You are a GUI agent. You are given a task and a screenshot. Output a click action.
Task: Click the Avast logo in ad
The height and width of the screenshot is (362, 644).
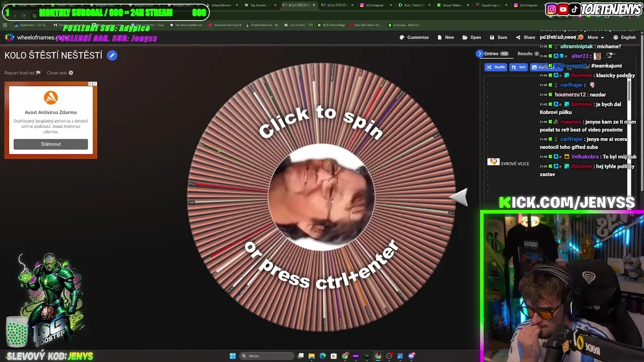click(x=51, y=98)
